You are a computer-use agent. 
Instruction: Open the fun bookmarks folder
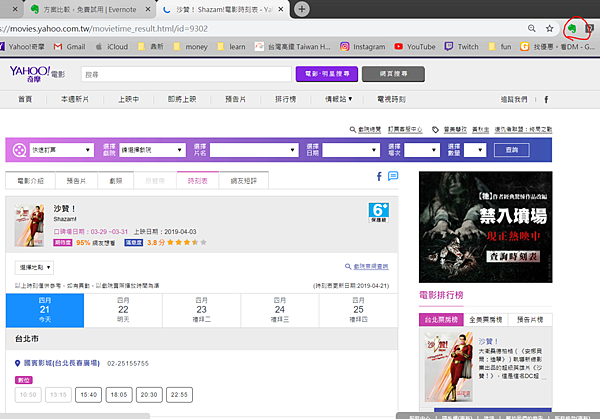[x=500, y=47]
